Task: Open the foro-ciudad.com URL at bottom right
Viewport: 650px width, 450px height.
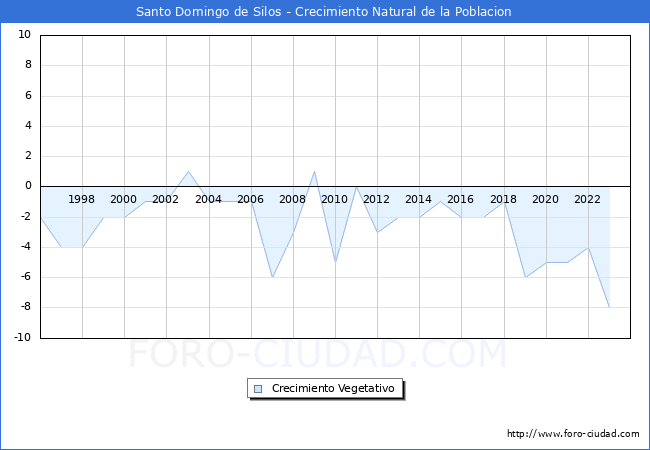Action: [573, 434]
